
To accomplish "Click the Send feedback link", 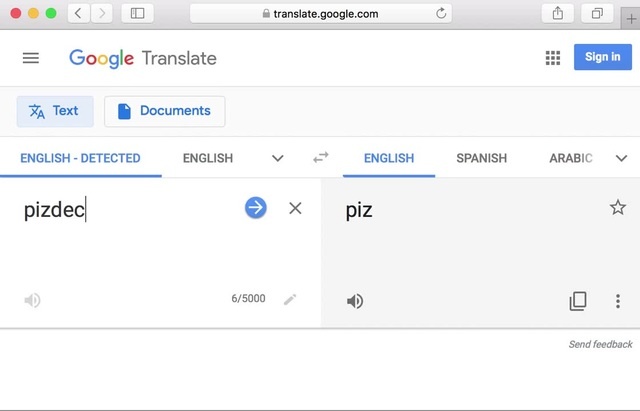I will [600, 344].
